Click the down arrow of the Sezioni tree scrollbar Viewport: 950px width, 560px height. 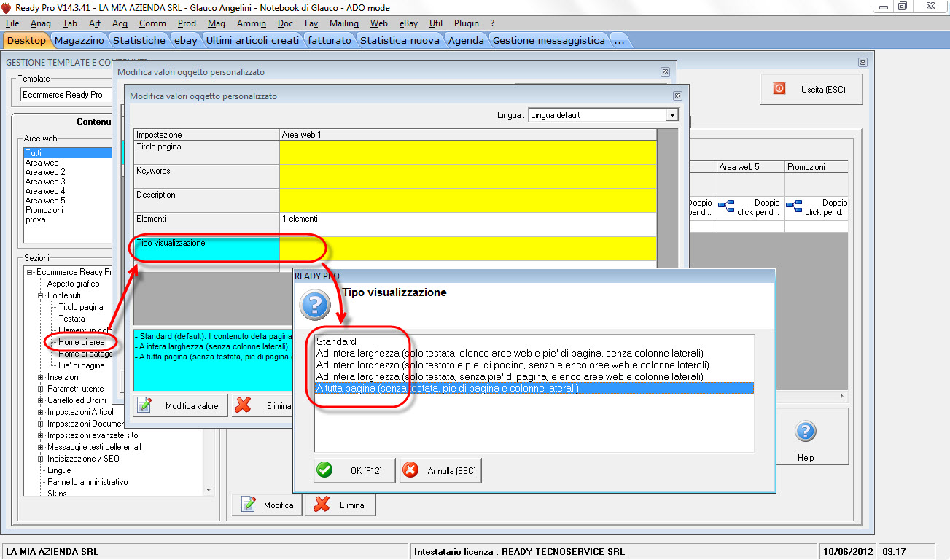click(209, 489)
